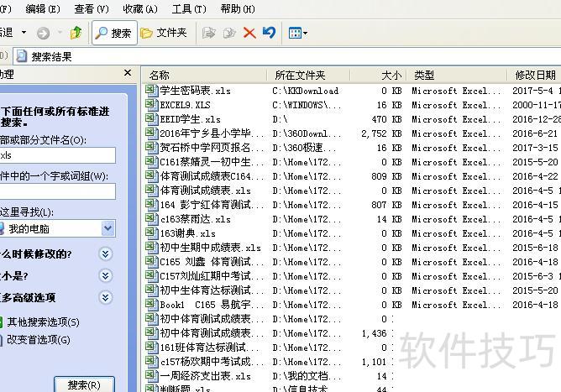Expand the 大小是 size section

point(105,276)
